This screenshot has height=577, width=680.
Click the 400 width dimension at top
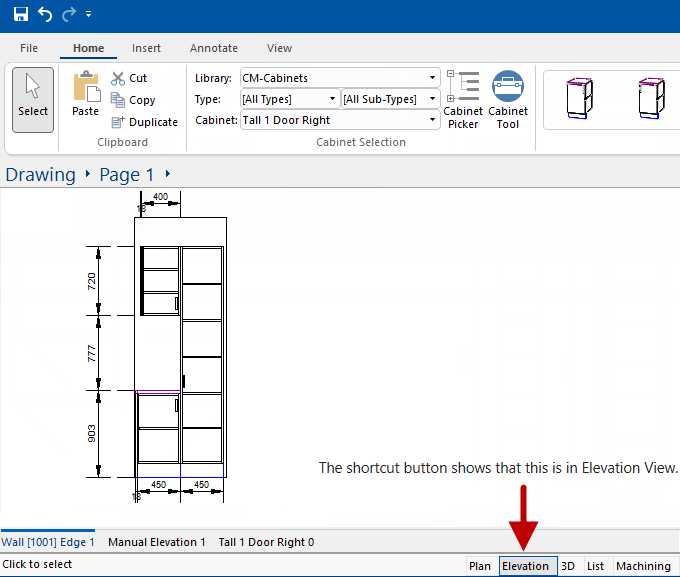160,197
